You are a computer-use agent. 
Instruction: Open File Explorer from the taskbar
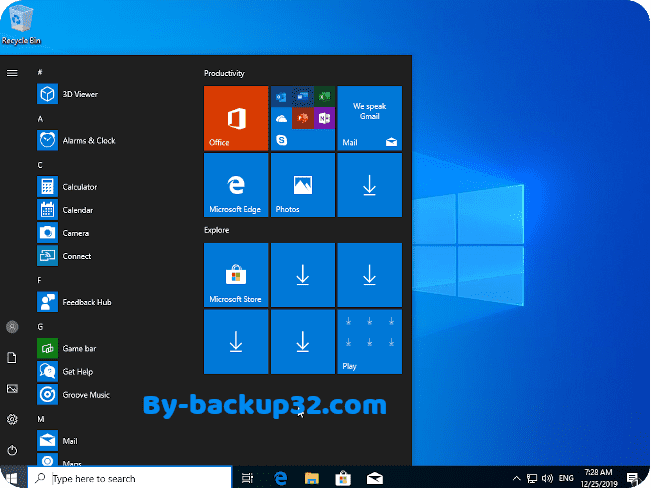(x=311, y=478)
